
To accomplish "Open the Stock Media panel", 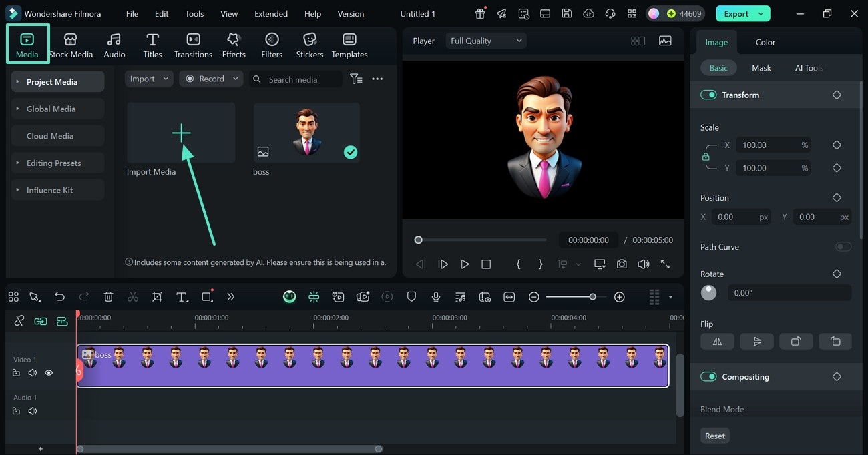I will coord(71,45).
